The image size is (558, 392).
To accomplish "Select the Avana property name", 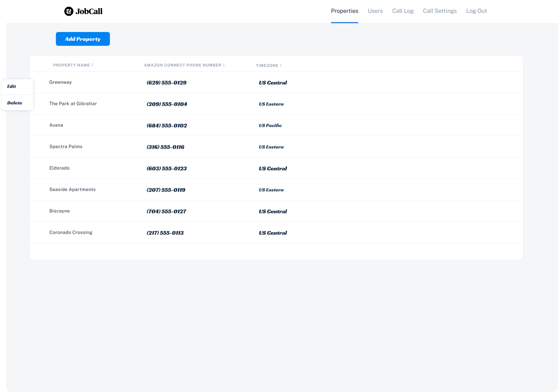I will (x=56, y=125).
